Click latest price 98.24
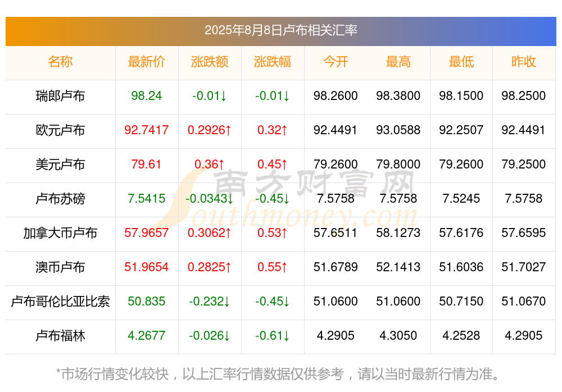This screenshot has height=392, width=562. [146, 95]
